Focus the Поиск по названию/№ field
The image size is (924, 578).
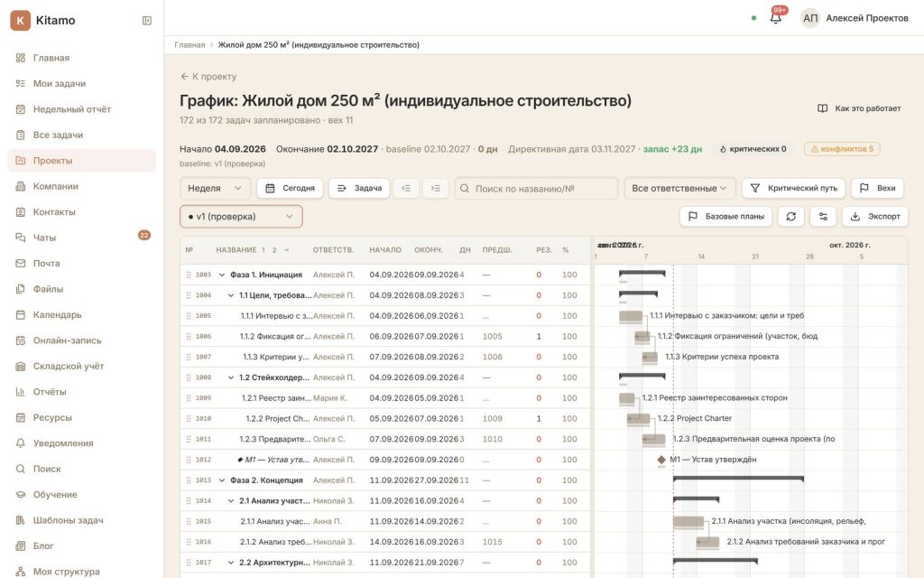[x=536, y=188]
